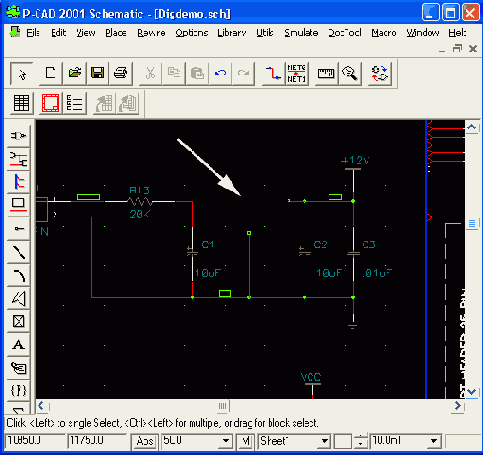The image size is (483, 455).
Task: Toggle the Select pointer tool
Action: coord(22,74)
